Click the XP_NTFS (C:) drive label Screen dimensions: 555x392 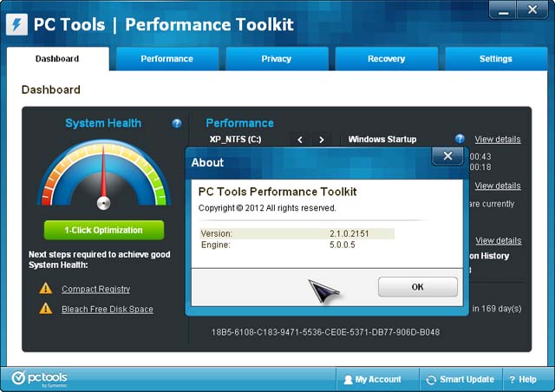coord(235,139)
